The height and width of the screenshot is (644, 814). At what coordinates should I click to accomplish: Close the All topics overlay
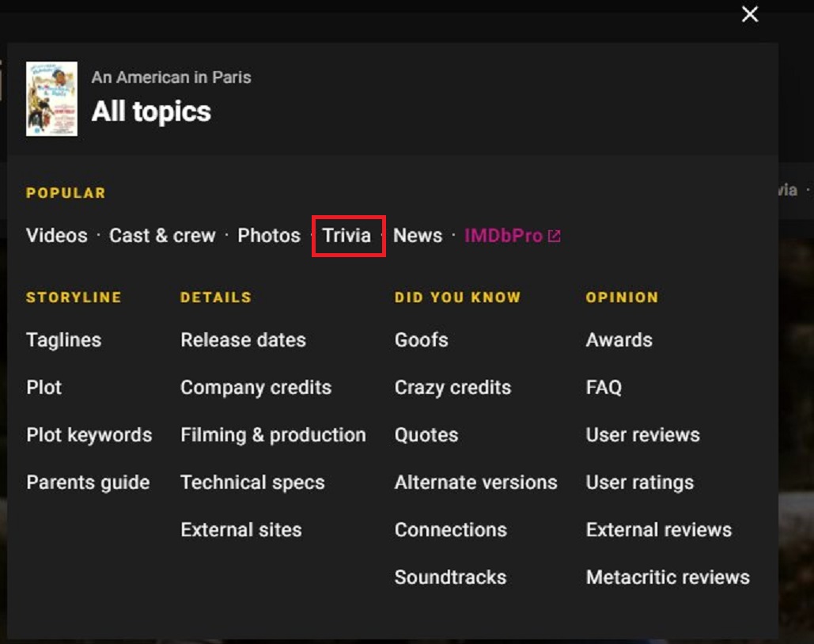click(x=749, y=14)
